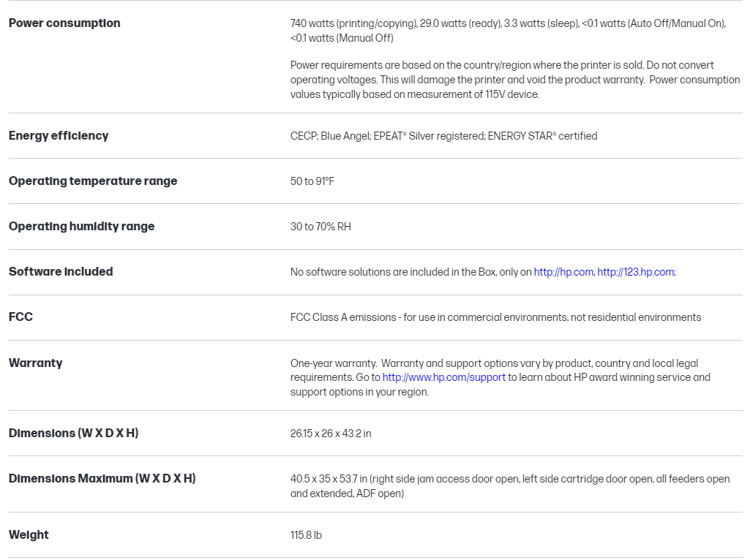Click the Warranty row label
This screenshot has width=750, height=560.
(35, 363)
